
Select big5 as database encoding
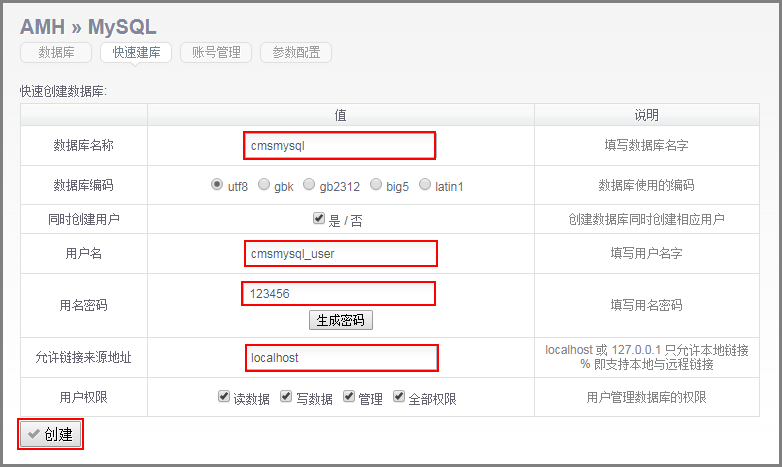376,185
